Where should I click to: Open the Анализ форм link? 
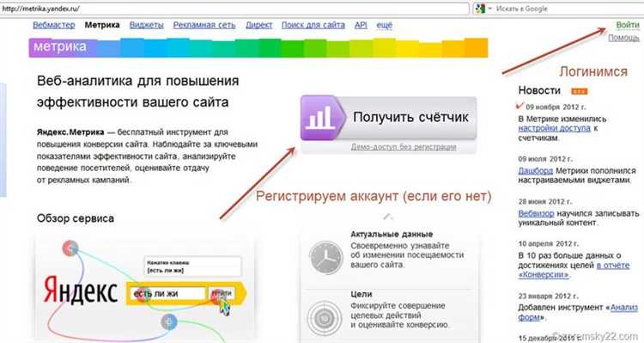(x=578, y=312)
